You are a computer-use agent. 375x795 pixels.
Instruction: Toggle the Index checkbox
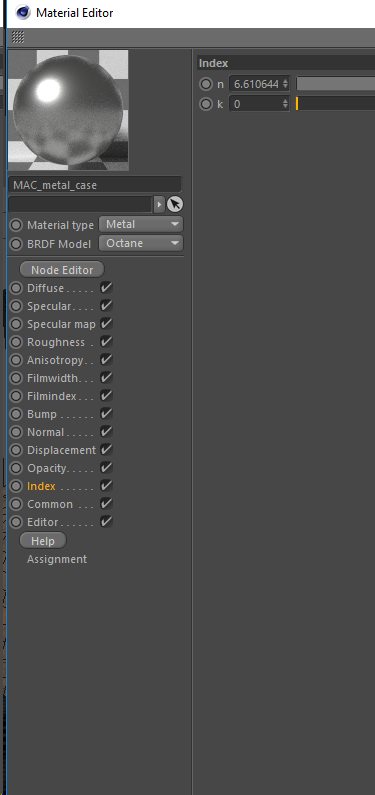coord(106,486)
